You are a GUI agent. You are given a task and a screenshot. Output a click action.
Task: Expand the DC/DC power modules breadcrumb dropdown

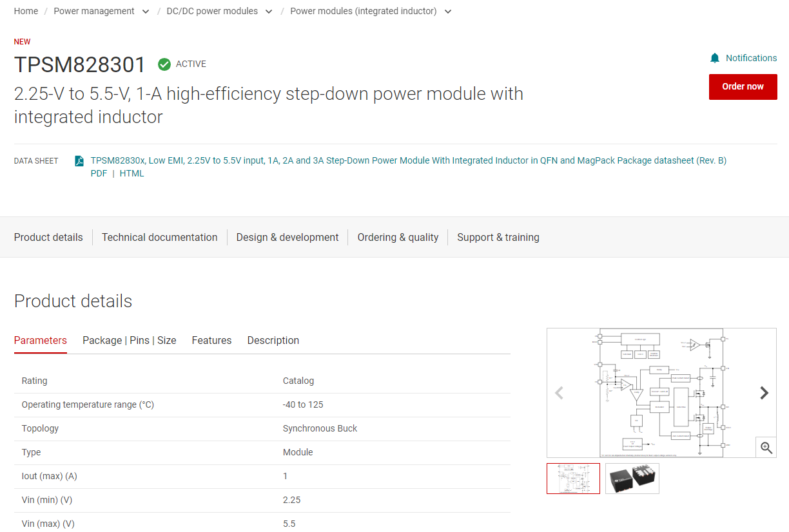268,12
